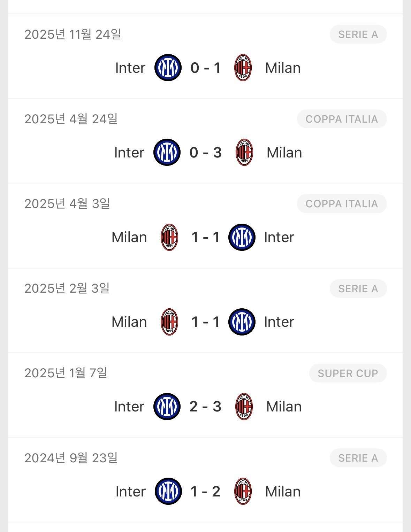Click Milan team name in April 3 match
Image resolution: width=411 pixels, height=532 pixels.
[129, 237]
